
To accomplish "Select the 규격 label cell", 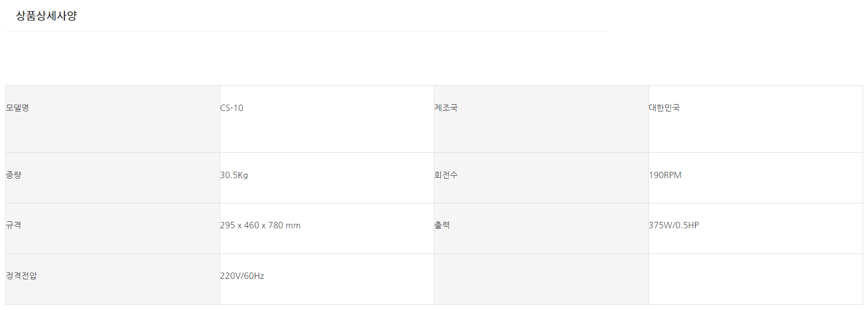I will pyautogui.click(x=14, y=225).
